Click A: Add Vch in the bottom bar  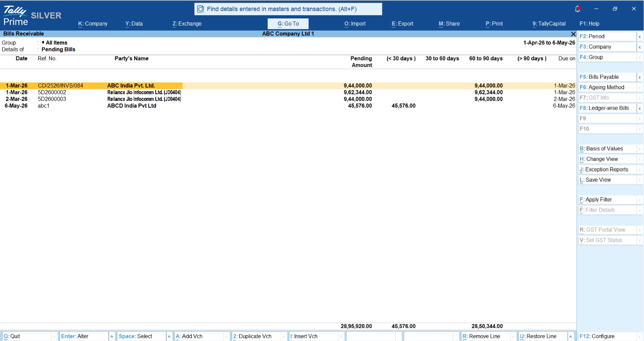coord(199,336)
